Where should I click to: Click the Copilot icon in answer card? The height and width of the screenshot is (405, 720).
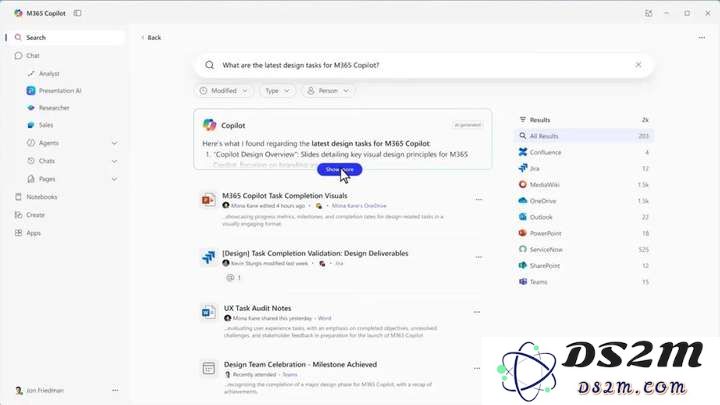[x=209, y=125]
